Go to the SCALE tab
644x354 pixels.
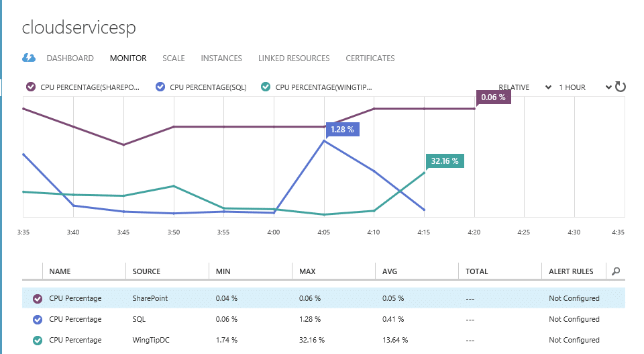tap(174, 58)
